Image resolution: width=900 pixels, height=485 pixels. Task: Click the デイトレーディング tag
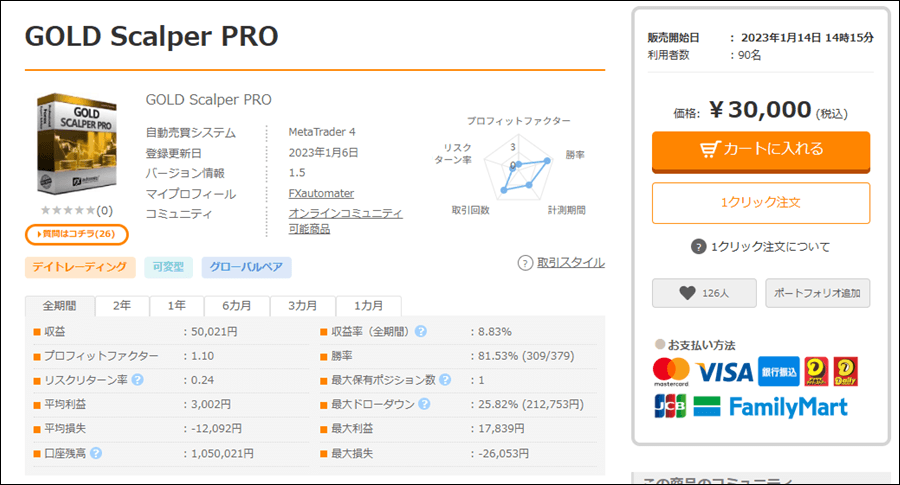click(80, 267)
